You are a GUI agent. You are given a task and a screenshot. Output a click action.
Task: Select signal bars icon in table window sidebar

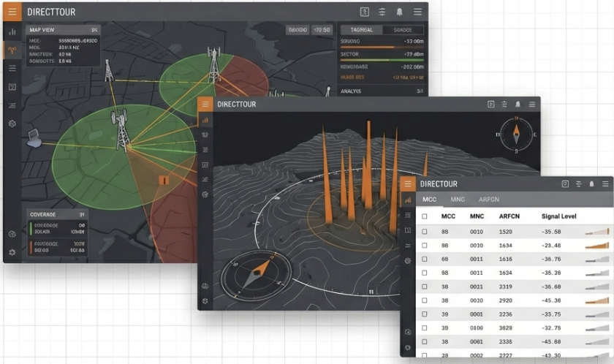point(408,200)
